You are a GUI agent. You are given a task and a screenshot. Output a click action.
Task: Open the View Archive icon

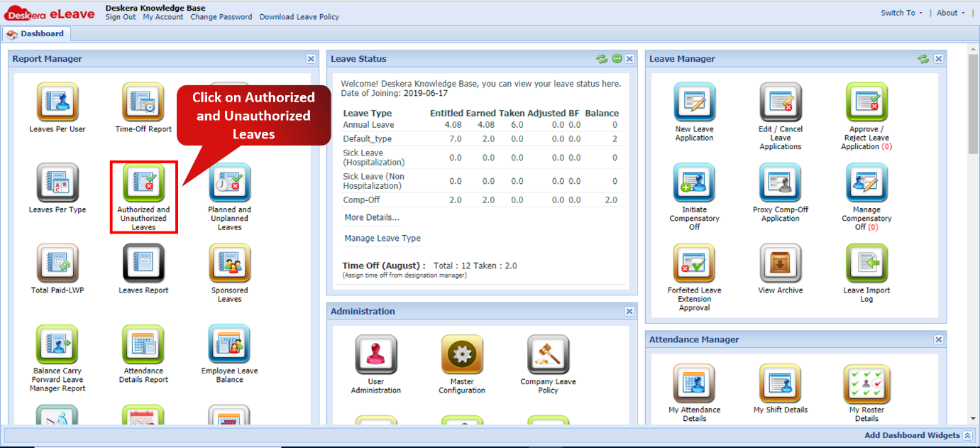point(780,264)
